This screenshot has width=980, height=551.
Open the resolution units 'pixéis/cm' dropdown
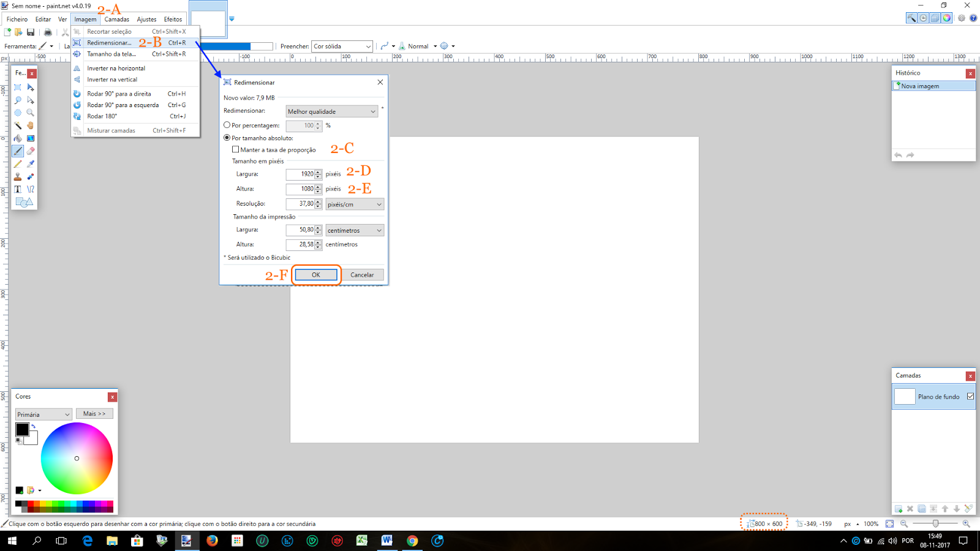pyautogui.click(x=355, y=204)
